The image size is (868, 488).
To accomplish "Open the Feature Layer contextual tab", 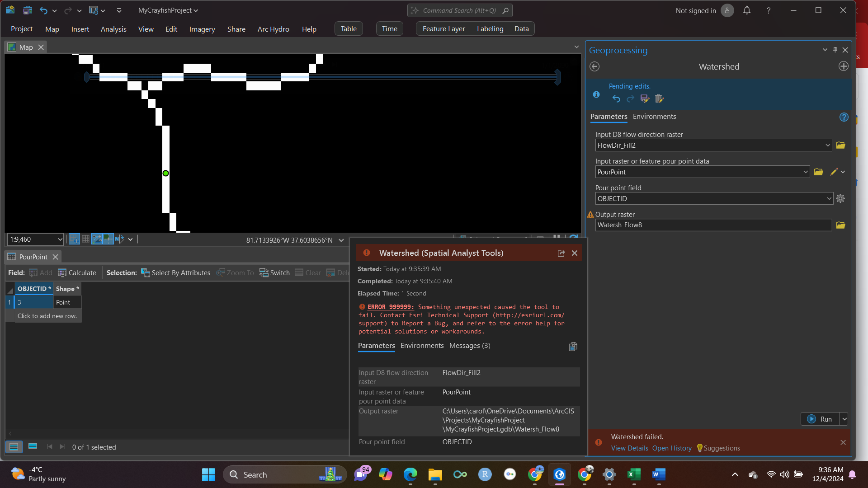I will coord(443,29).
